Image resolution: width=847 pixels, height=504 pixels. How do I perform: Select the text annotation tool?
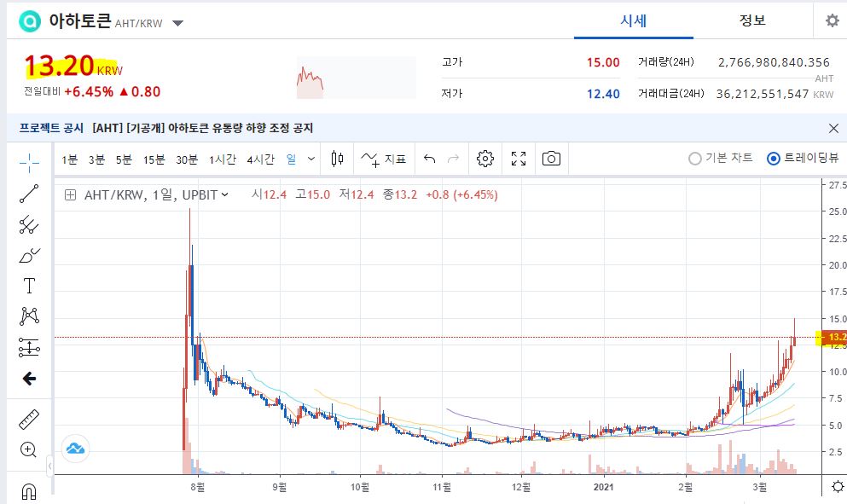pyautogui.click(x=29, y=286)
